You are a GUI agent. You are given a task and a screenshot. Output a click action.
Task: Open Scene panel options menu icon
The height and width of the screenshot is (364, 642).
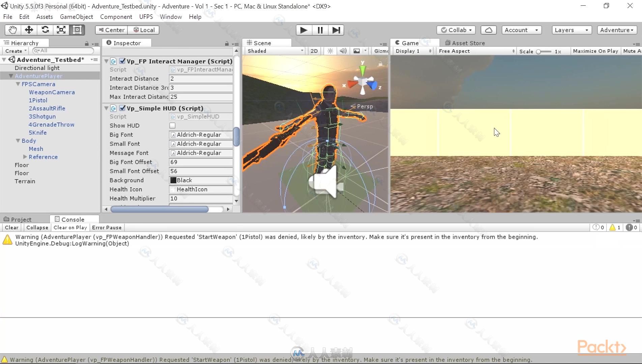pos(383,44)
